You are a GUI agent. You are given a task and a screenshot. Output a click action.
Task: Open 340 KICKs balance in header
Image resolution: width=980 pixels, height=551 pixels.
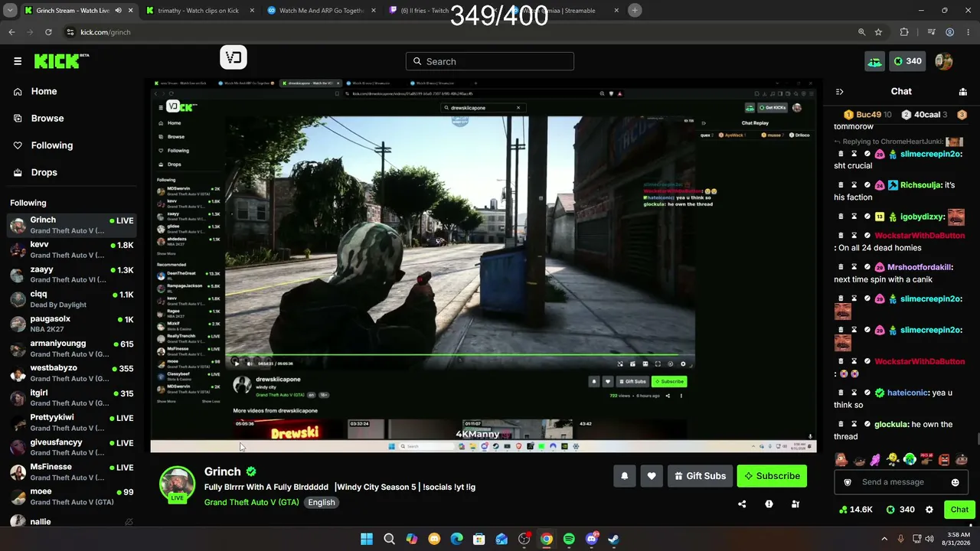coord(907,61)
